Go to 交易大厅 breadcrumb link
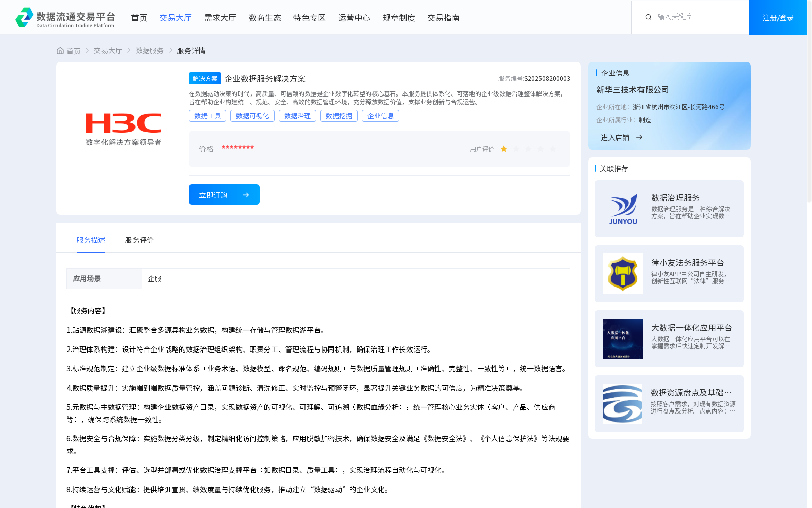The height and width of the screenshot is (508, 812). 108,51
